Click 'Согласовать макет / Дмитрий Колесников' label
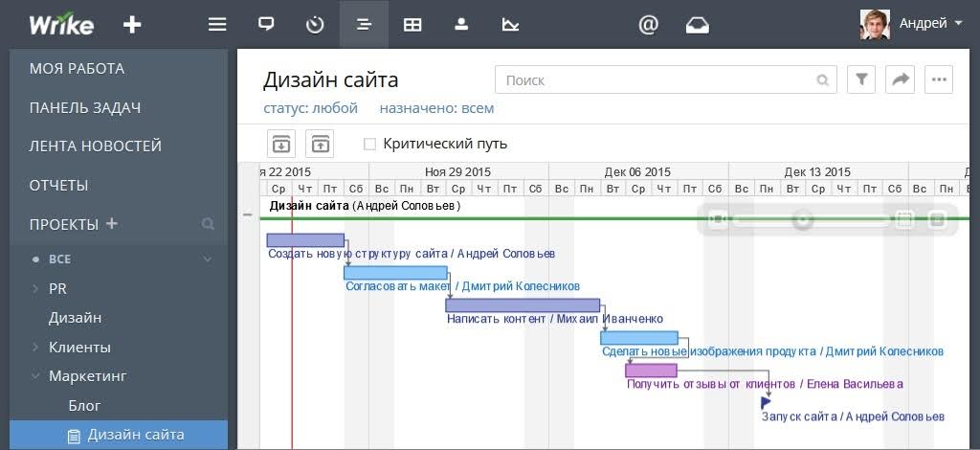Screen dimensions: 980x450 click(463, 286)
